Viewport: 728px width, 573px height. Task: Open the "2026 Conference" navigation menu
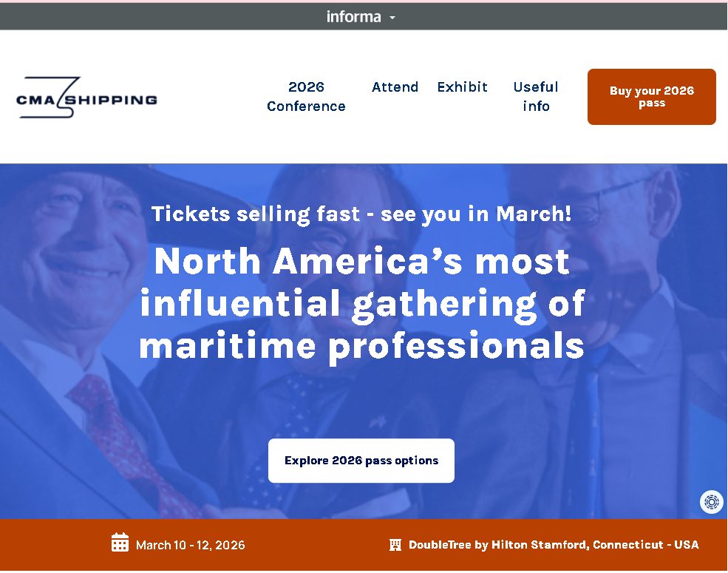(305, 96)
